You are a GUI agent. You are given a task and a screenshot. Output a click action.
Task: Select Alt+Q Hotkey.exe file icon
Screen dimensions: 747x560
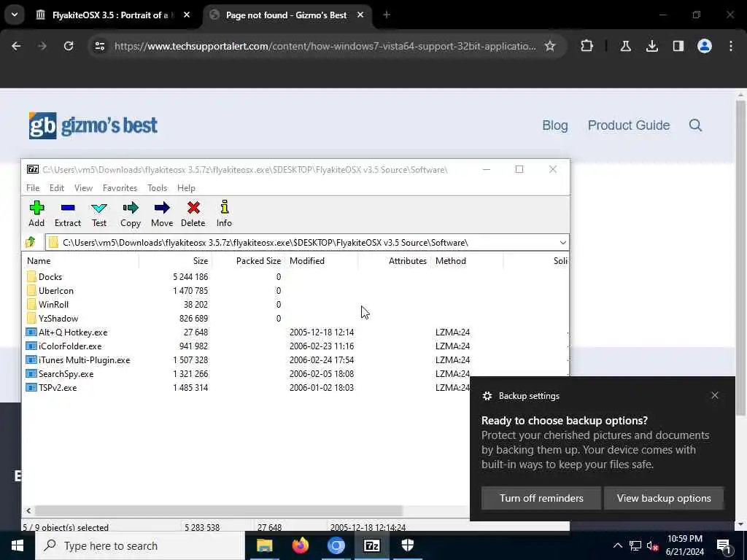(31, 332)
